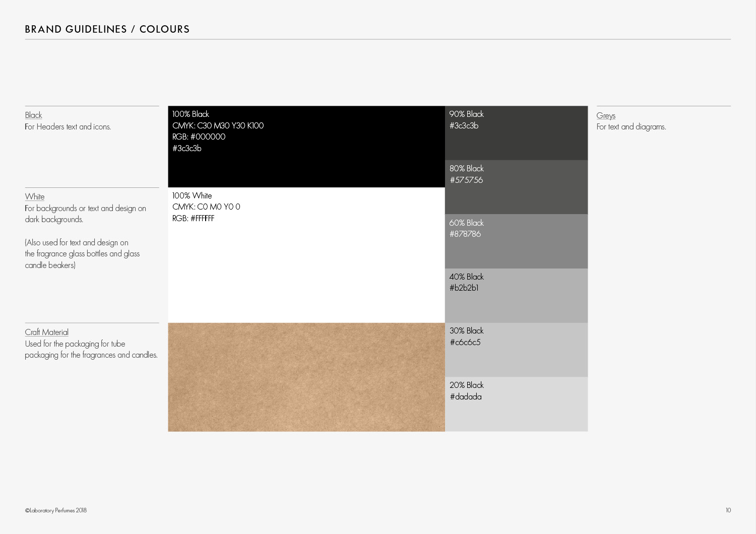Click the underlined "Craft Material" heading
Viewport: 756px width, 534px height.
click(47, 332)
